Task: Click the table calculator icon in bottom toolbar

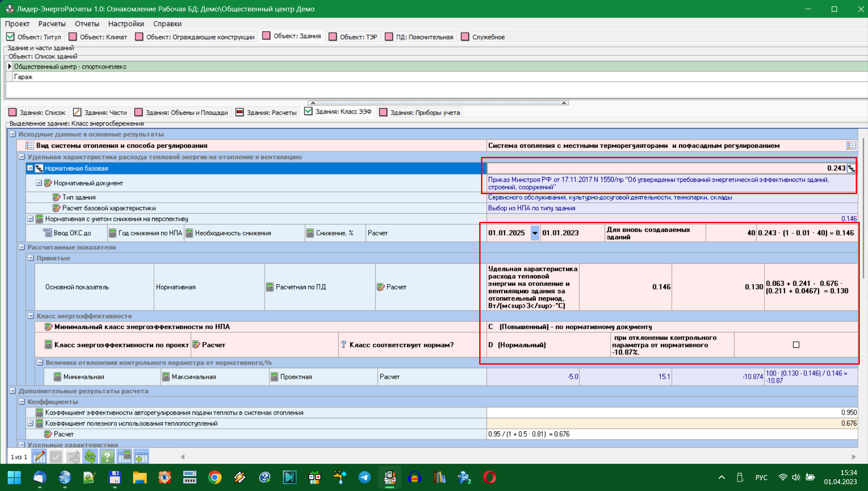Action: point(124,456)
